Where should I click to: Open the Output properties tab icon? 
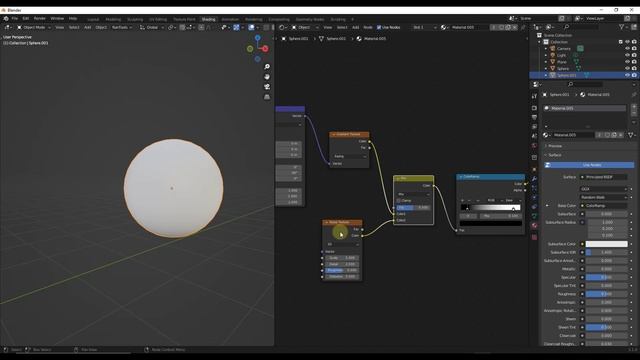[x=534, y=118]
